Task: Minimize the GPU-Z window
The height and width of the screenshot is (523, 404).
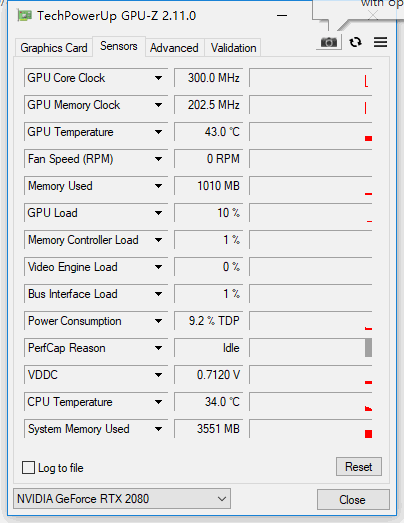Action: pos(282,16)
